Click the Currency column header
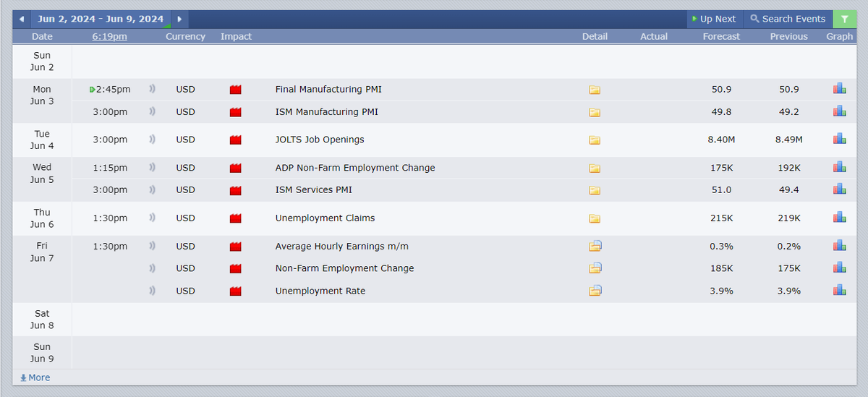The image size is (868, 397). tap(185, 36)
